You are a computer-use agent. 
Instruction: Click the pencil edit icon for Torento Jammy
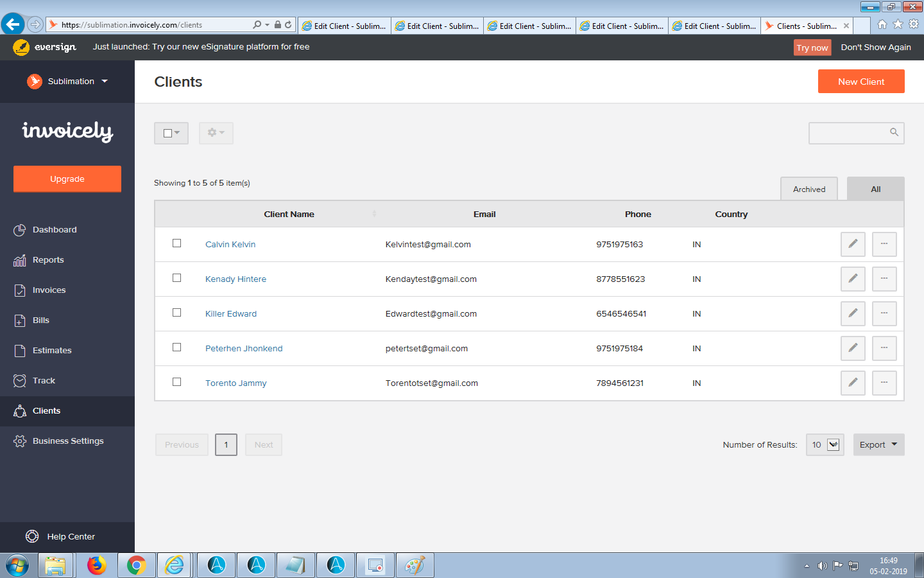pyautogui.click(x=853, y=383)
